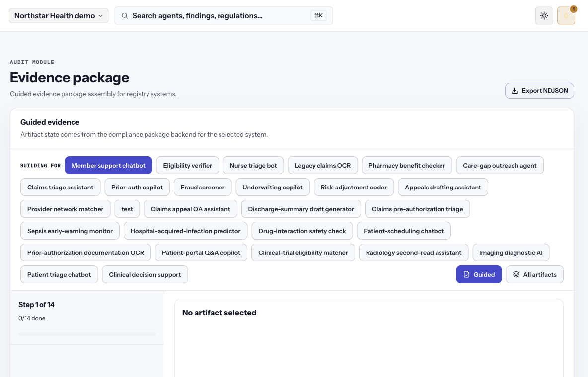
Task: Expand the workspace selector chevron
Action: point(100,16)
